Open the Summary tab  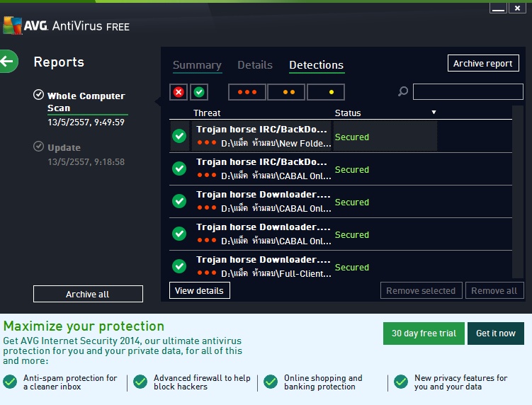point(197,65)
